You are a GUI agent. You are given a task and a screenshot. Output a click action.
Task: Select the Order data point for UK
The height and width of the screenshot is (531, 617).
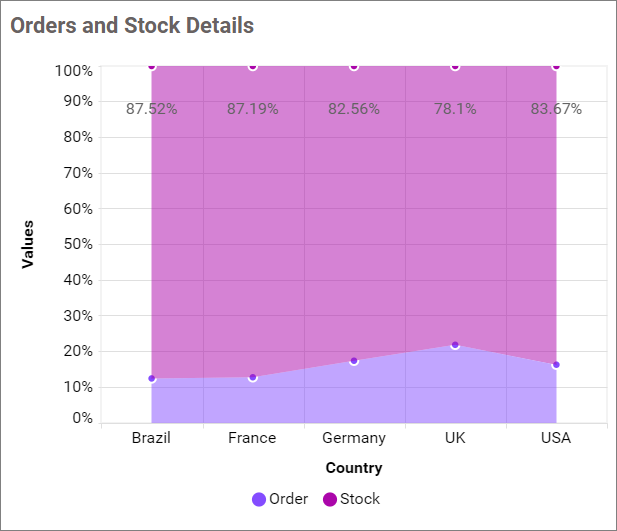tap(455, 345)
